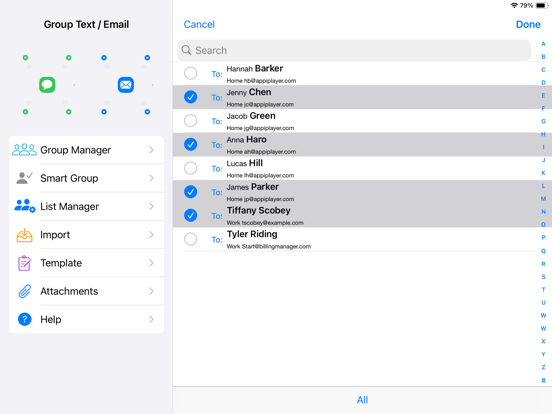This screenshot has width=552, height=414.
Task: Tap the green Messages bubble icon
Action: (x=47, y=85)
